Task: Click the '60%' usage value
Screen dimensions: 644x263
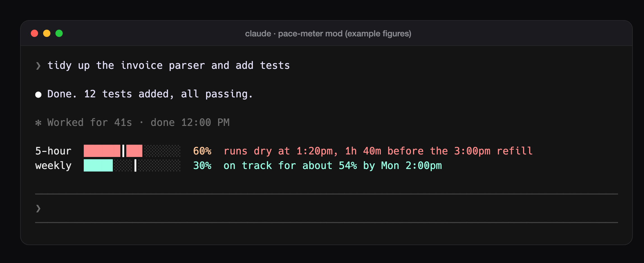Action: click(202, 151)
